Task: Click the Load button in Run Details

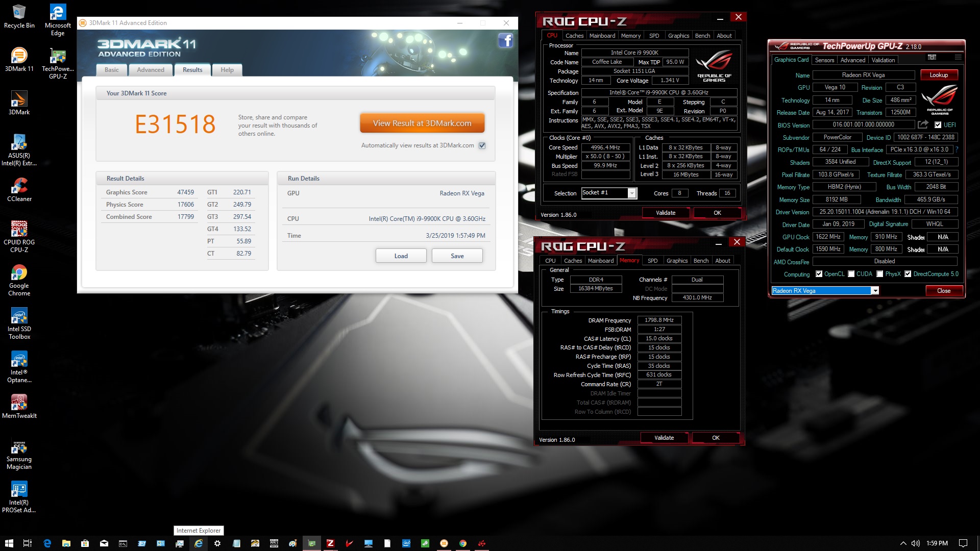Action: [401, 256]
